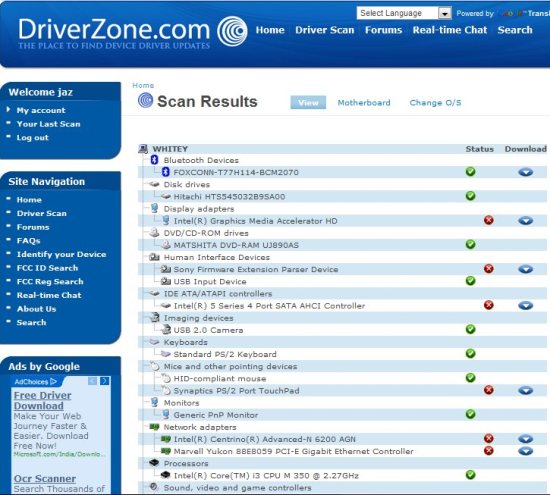Open FCC ID Search in Site Navigation
Image resolution: width=550 pixels, height=495 pixels.
(x=47, y=268)
